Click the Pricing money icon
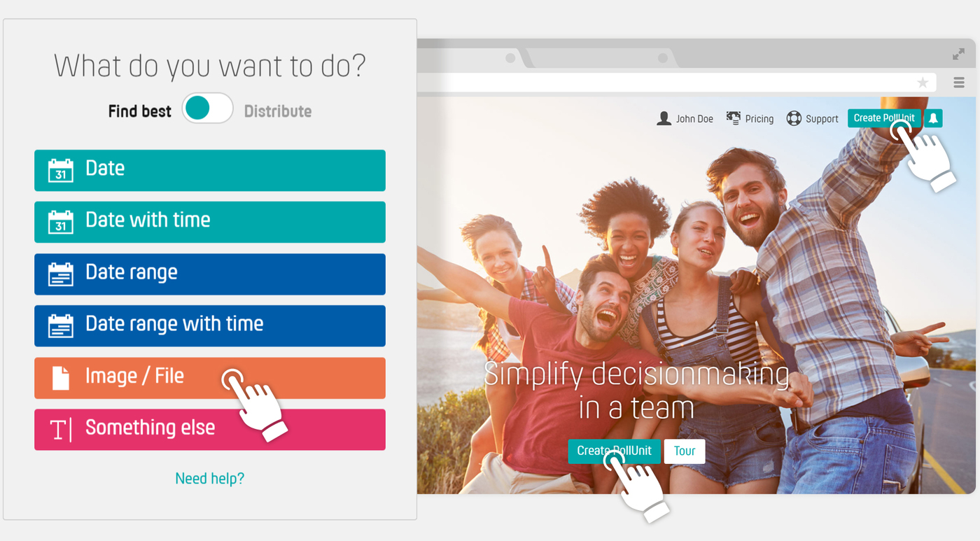The image size is (980, 541). click(x=733, y=118)
